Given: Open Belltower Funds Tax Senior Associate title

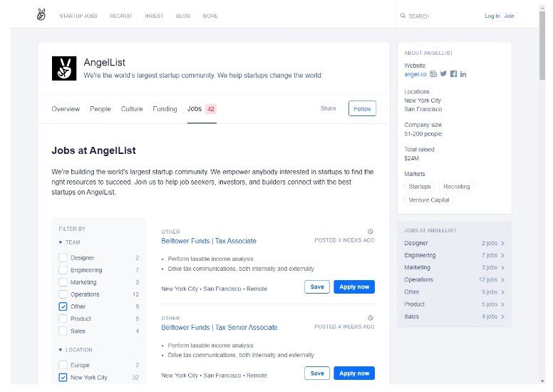Looking at the screenshot, I should pyautogui.click(x=219, y=327).
